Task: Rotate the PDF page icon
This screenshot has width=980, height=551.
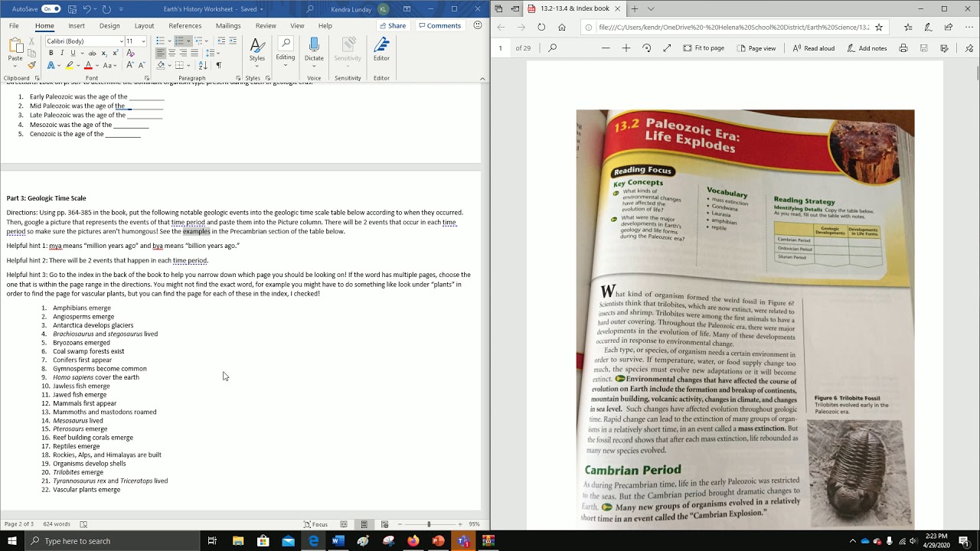Action: 646,47
